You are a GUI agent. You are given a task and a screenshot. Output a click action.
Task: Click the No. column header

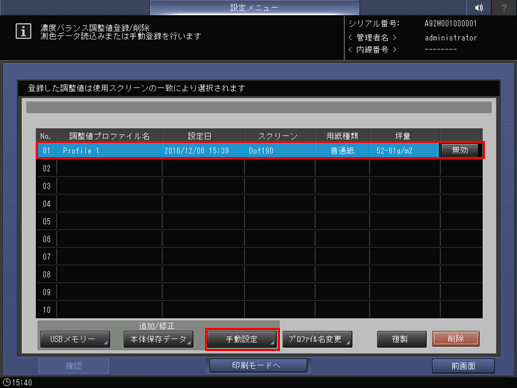[x=46, y=136]
